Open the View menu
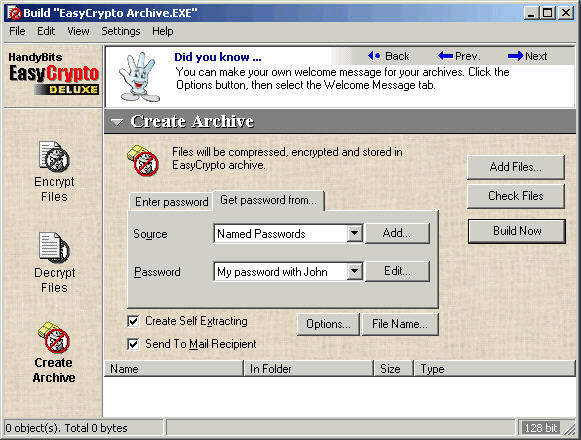 78,31
